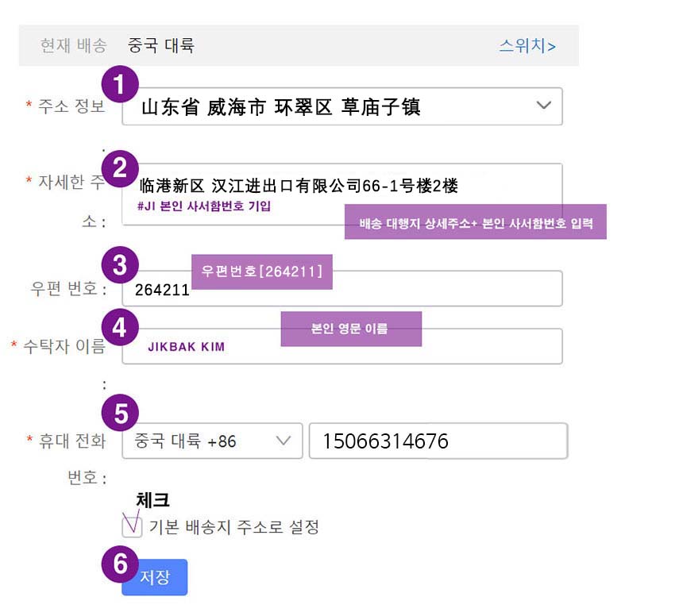Open the 주소 정보 region dropdown
Screen dimensions: 675x616
pos(342,106)
